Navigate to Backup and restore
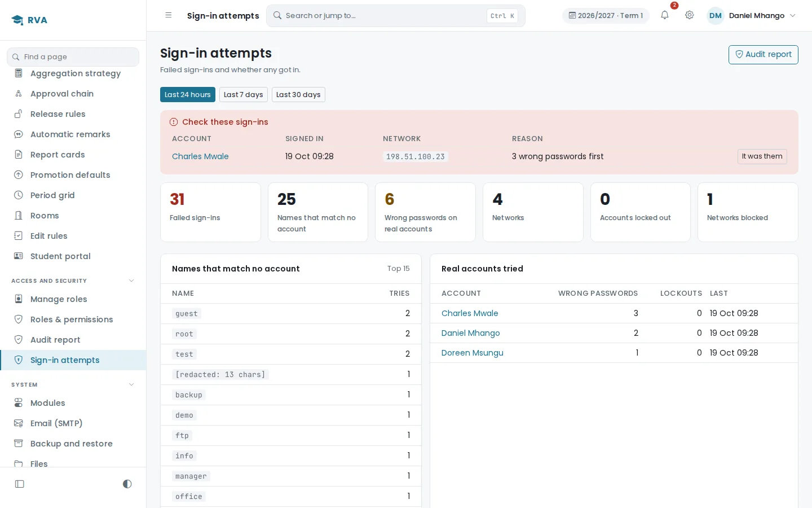 [x=73, y=444]
